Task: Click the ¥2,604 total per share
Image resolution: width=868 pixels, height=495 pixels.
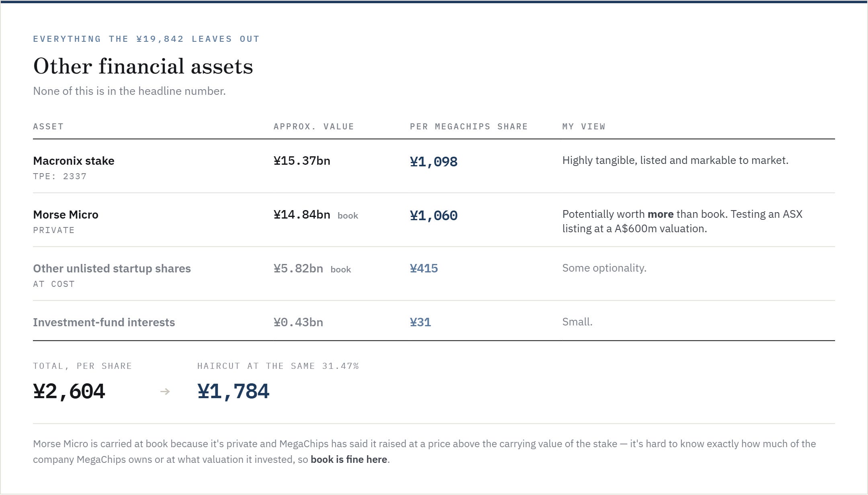Action: [69, 391]
